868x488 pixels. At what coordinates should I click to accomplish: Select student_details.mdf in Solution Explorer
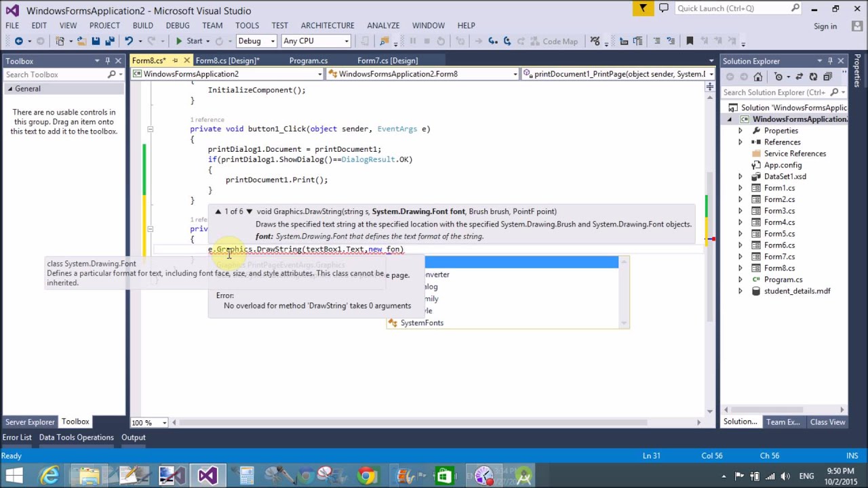pyautogui.click(x=797, y=291)
